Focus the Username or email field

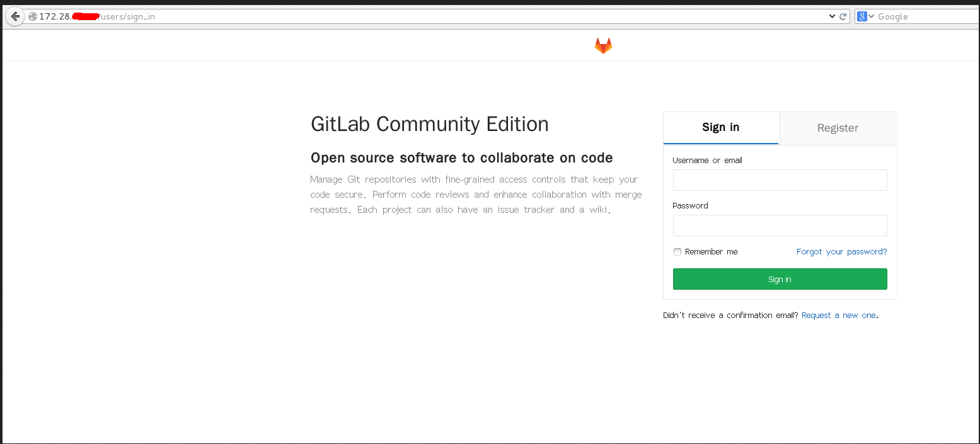point(780,180)
